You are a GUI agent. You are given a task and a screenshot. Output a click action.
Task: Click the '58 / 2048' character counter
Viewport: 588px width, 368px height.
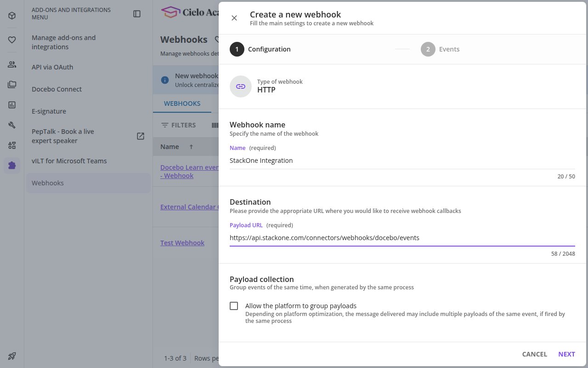tap(563, 254)
